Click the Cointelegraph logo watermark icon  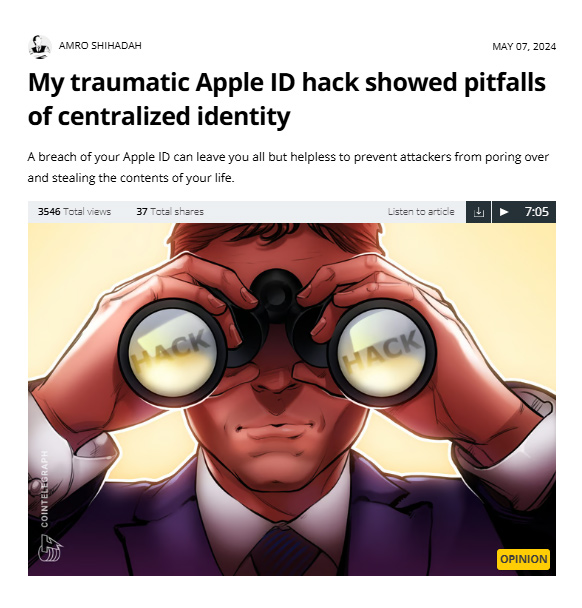(x=50, y=548)
